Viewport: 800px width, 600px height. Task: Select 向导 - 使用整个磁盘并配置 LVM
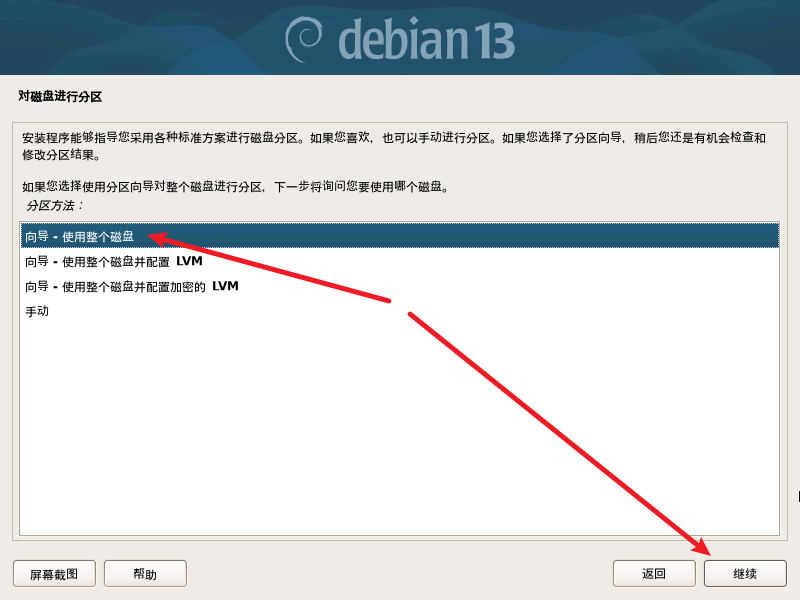(x=400, y=261)
